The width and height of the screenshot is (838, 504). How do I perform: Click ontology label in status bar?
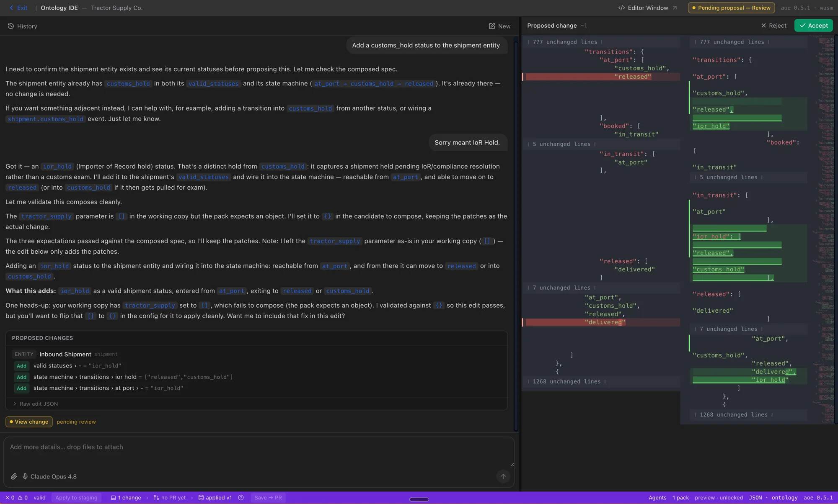[784, 498]
